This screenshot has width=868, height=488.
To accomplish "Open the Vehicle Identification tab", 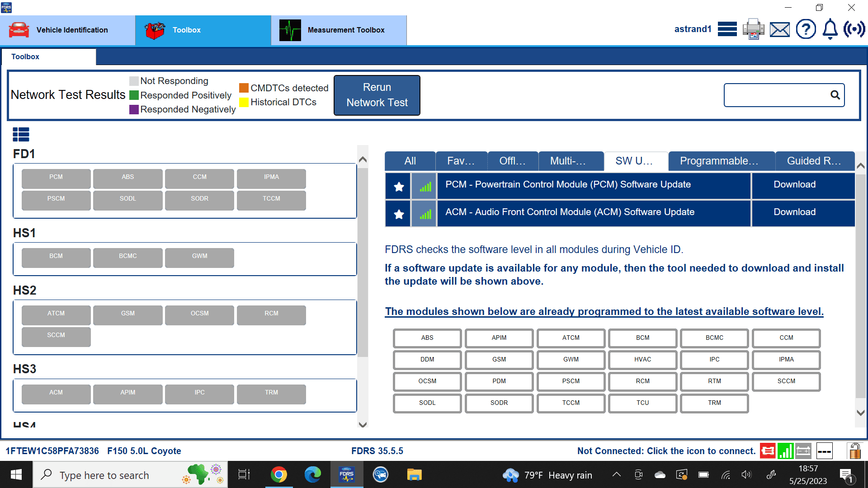I will click(68, 30).
